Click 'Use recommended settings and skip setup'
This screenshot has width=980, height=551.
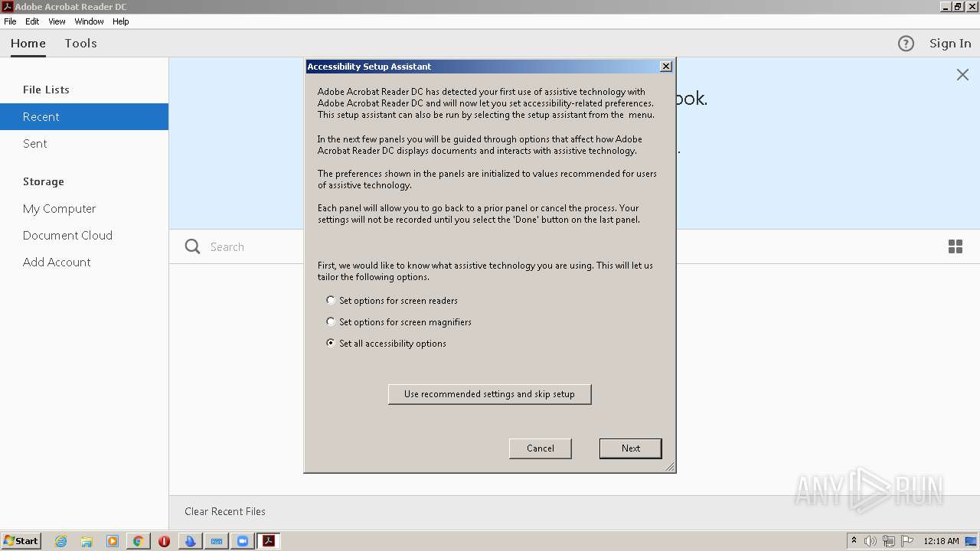click(x=489, y=394)
